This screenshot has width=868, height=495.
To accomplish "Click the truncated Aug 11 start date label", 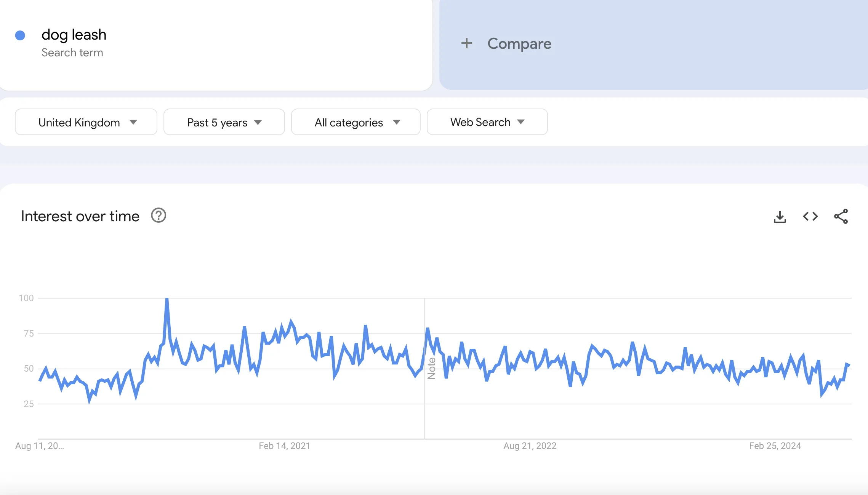I will coord(40,446).
